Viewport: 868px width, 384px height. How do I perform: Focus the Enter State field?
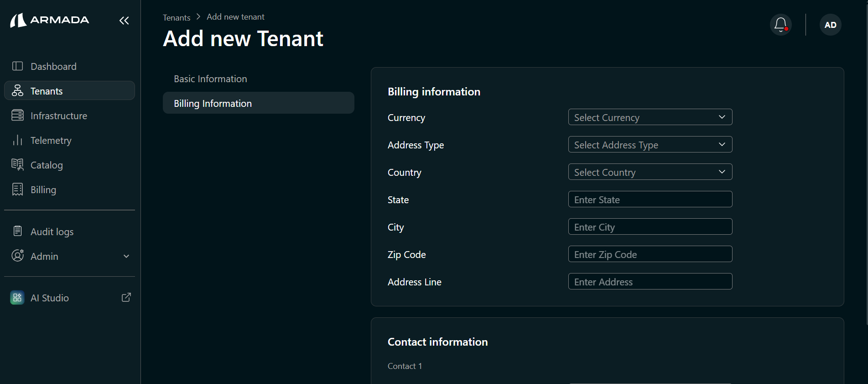[x=650, y=200]
